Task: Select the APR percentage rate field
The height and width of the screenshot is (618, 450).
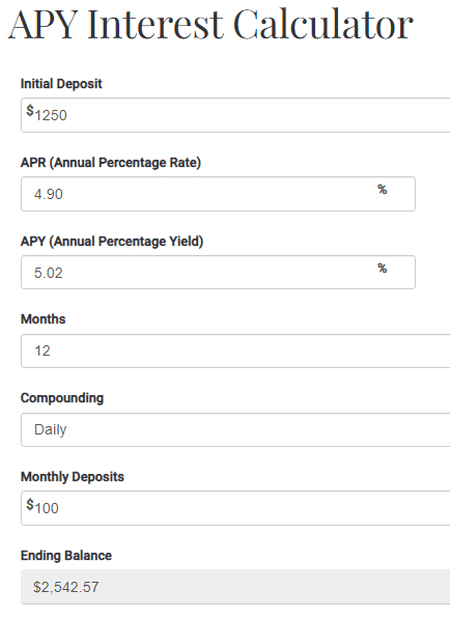Action: click(218, 194)
